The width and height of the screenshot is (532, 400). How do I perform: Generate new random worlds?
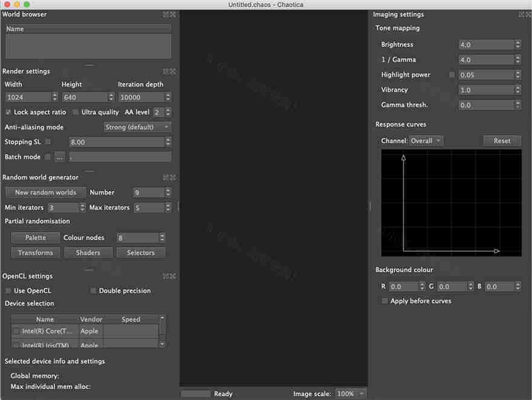pyautogui.click(x=45, y=192)
